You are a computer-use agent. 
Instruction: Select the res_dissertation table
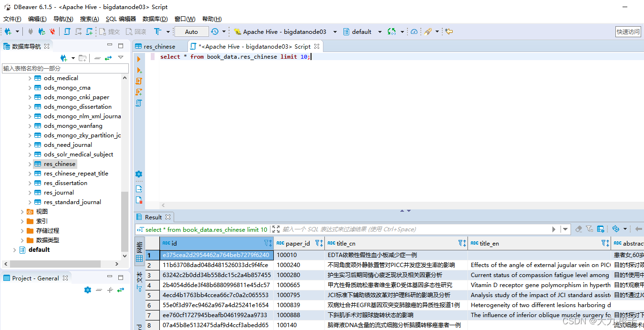[65, 183]
